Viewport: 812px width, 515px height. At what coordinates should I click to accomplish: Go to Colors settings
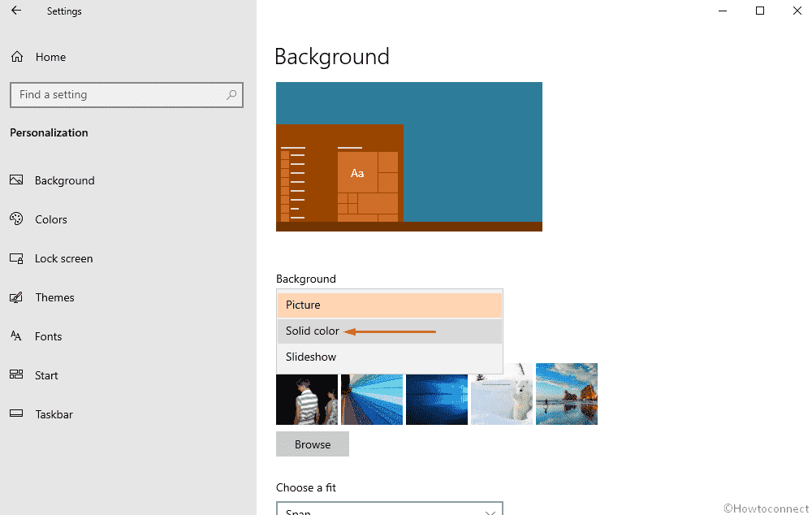(50, 219)
